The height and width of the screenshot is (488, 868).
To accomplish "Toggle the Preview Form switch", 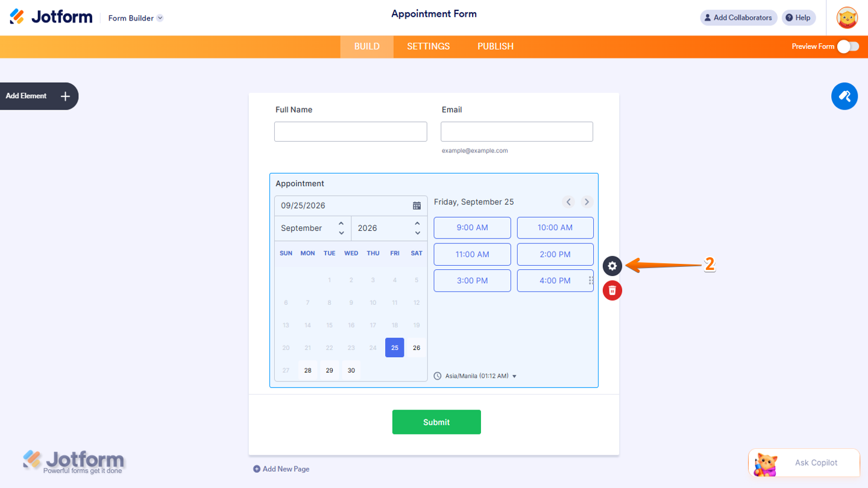I will pos(848,46).
